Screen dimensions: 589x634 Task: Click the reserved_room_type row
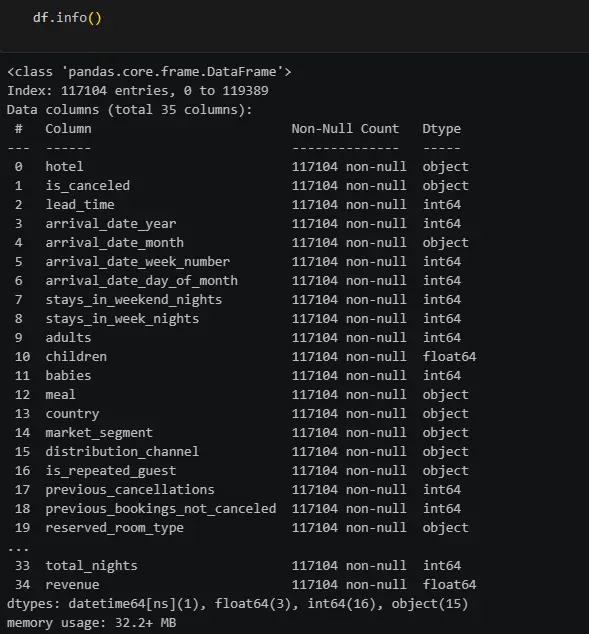tap(238, 528)
